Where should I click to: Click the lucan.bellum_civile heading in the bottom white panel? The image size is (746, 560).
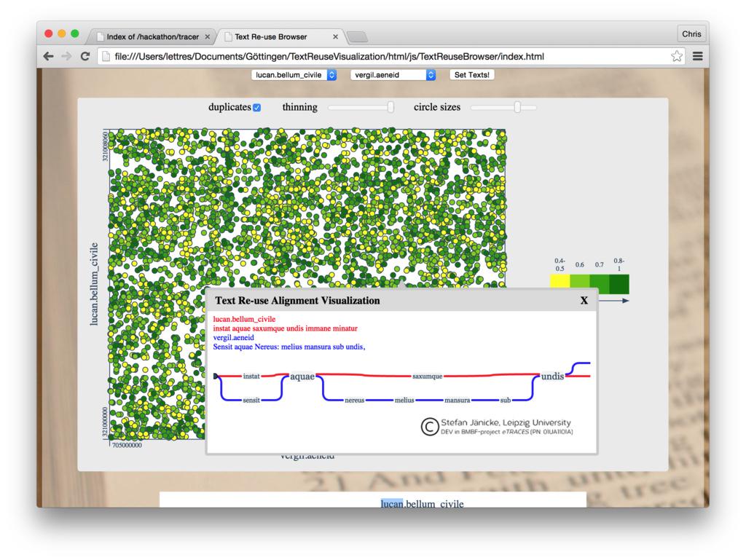tap(422, 503)
